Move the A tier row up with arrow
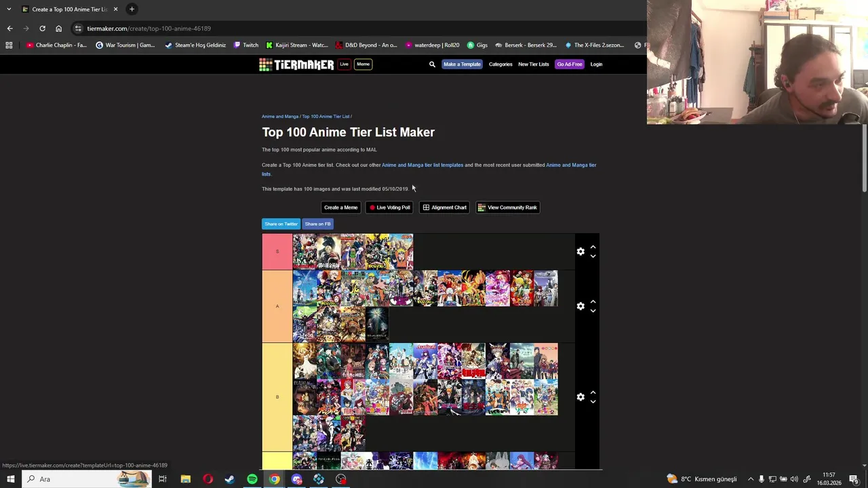The image size is (868, 488). tap(593, 302)
